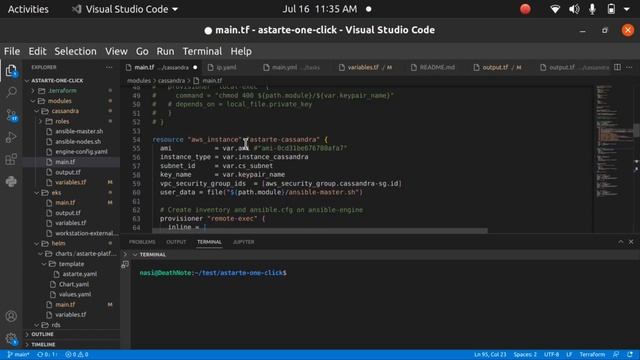Open the editor more actions ellipsis
The image size is (640, 360).
coord(629,67)
